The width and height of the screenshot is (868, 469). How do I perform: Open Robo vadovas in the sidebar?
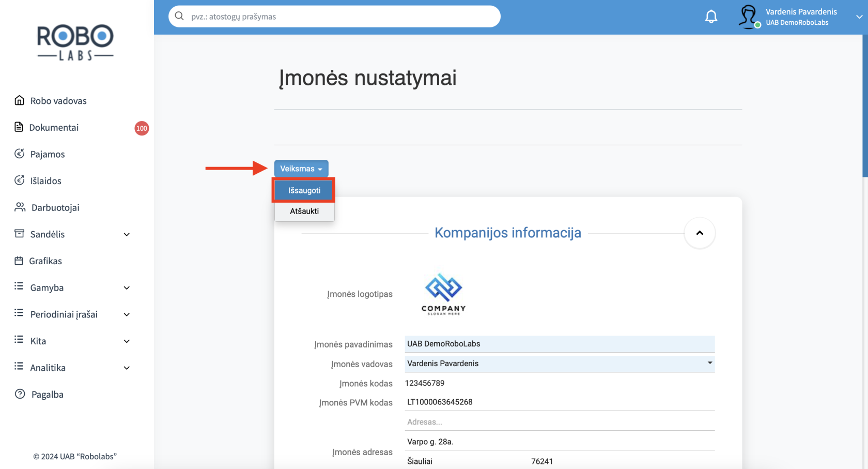point(58,101)
